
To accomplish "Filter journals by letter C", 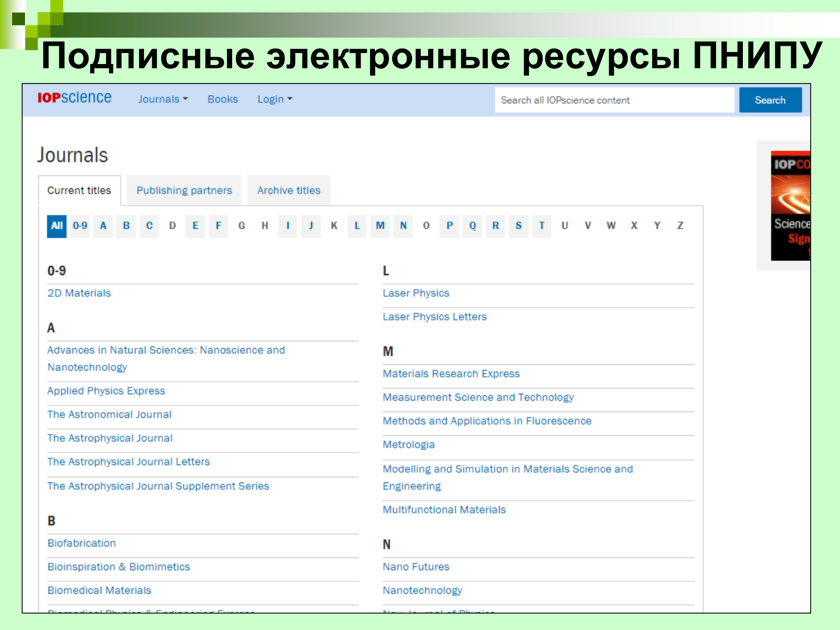I will [149, 226].
